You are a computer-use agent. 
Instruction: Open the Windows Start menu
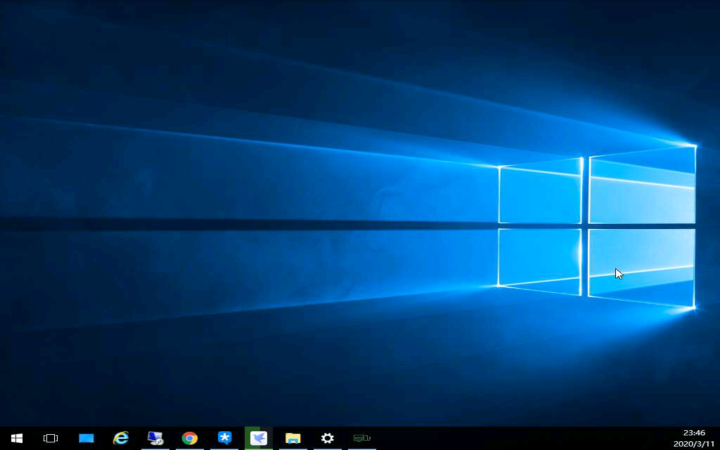(x=17, y=439)
